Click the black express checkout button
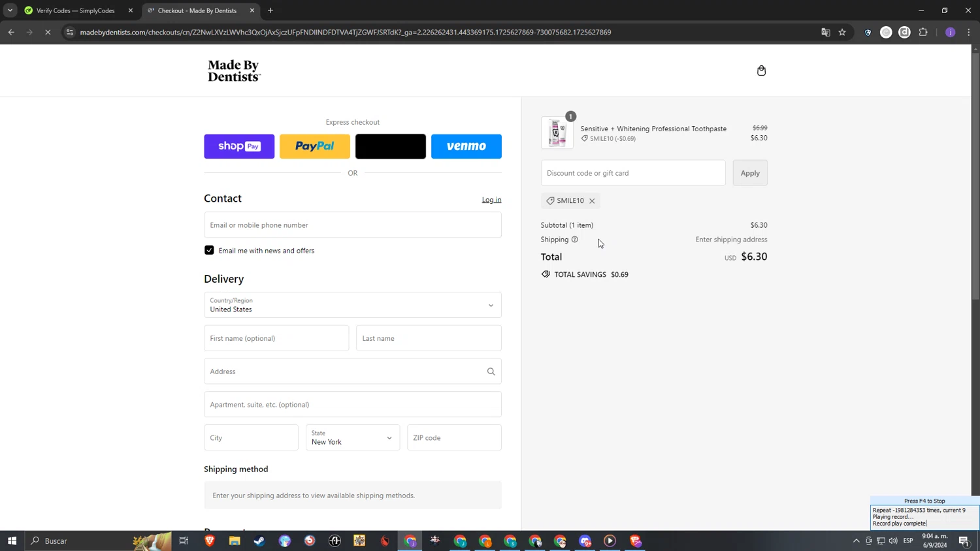 pyautogui.click(x=391, y=146)
